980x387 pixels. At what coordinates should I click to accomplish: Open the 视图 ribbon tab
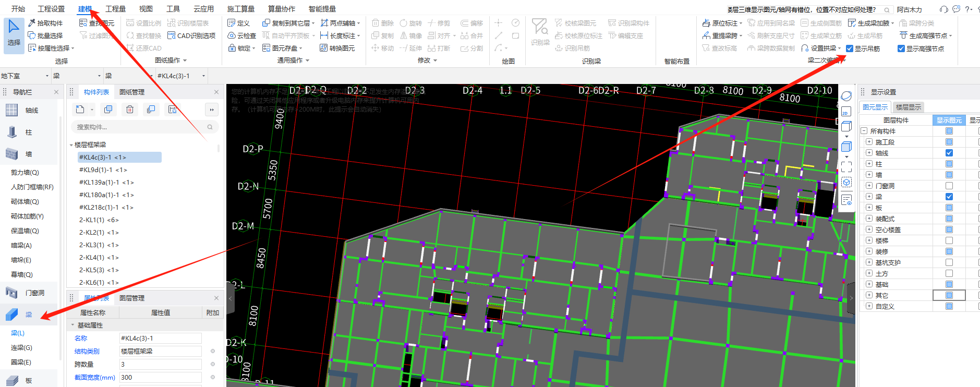point(146,9)
